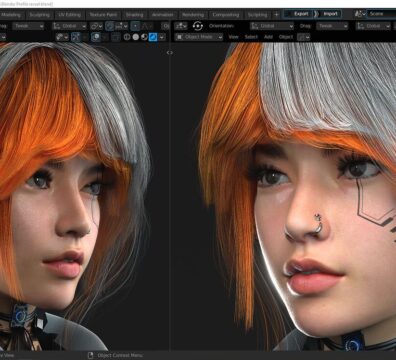Image resolution: width=396 pixels, height=360 pixels.
Task: Expand the shading options arrow
Action: pos(162,37)
